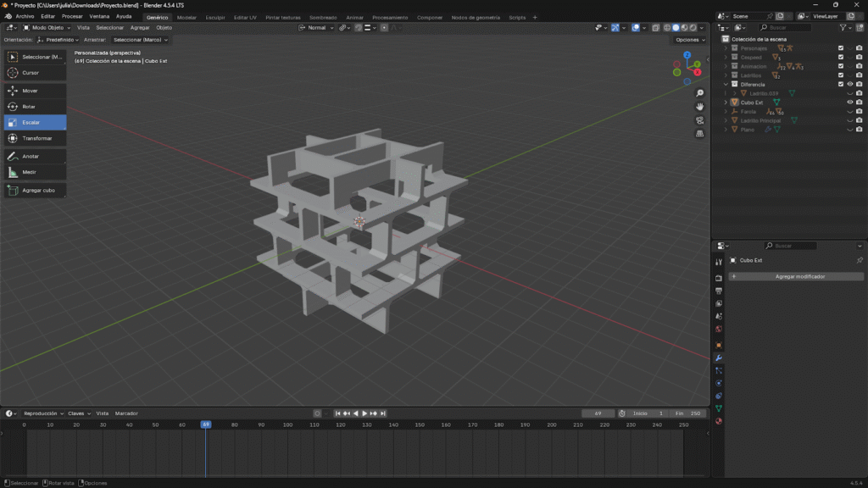Hide Cubo Ext using its eye icon
The width and height of the screenshot is (868, 488).
click(x=849, y=103)
